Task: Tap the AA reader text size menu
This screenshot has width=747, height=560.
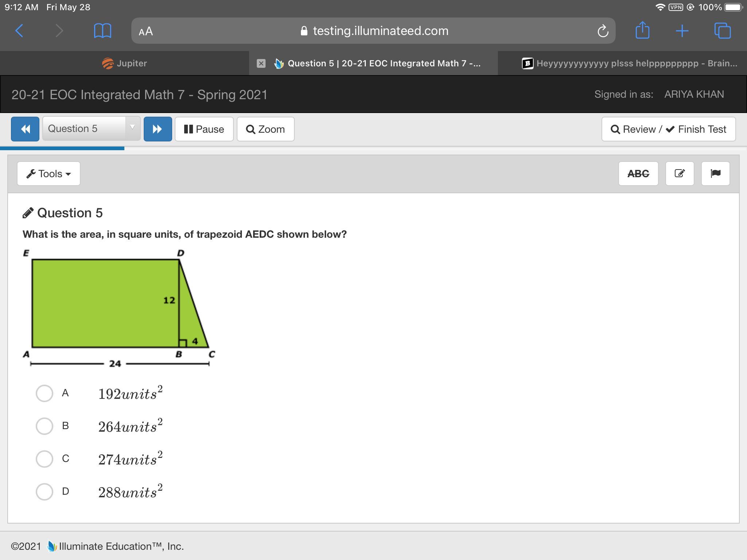Action: [146, 31]
